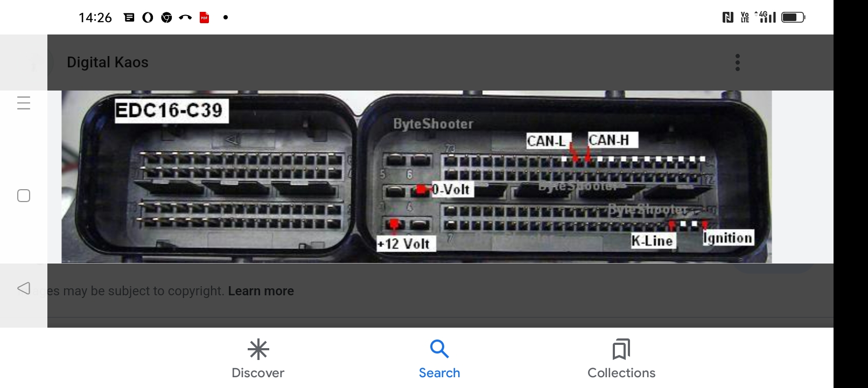The image size is (868, 388).
Task: Tap the NFC status icon
Action: point(728,17)
